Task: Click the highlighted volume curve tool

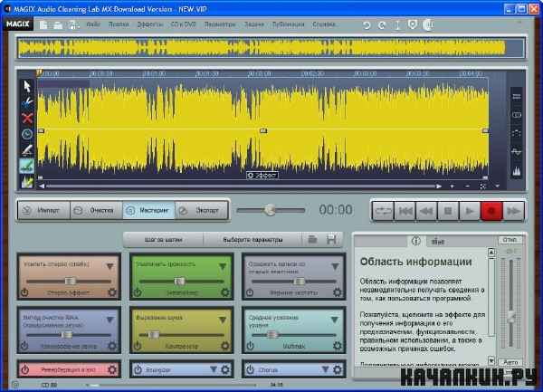Action: click(26, 166)
